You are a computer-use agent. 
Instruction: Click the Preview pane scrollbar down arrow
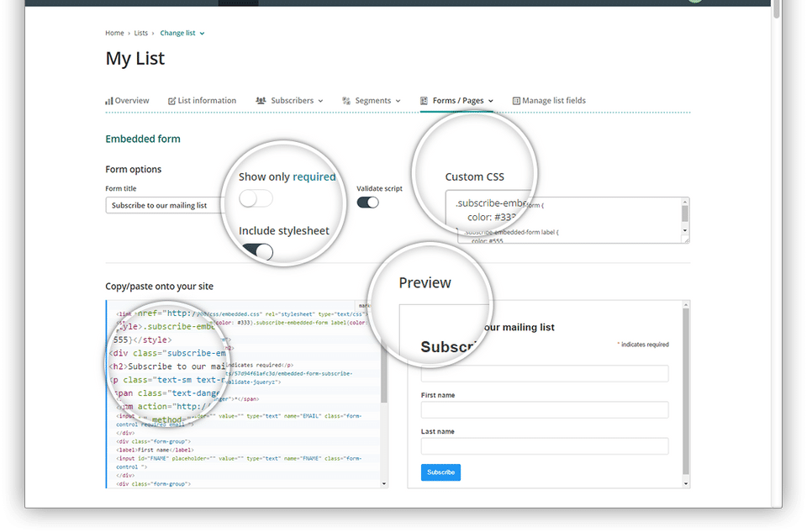[686, 483]
